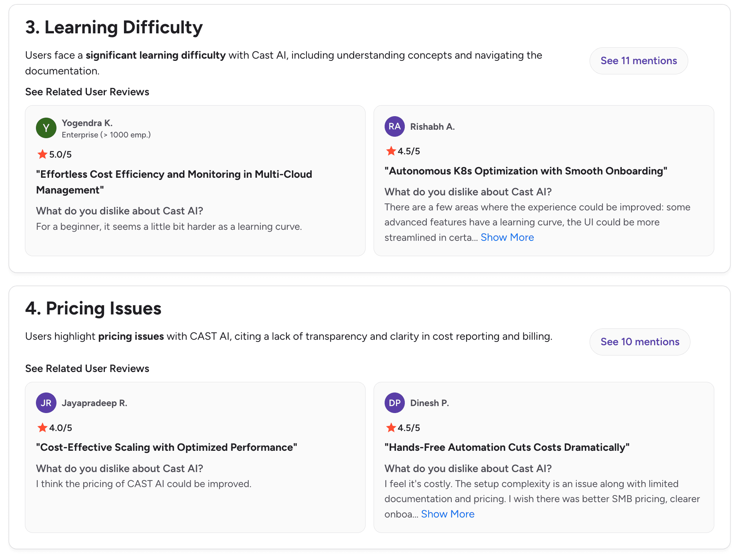Open See 10 mentions for Pricing Issues
The height and width of the screenshot is (560, 748).
pyautogui.click(x=640, y=342)
